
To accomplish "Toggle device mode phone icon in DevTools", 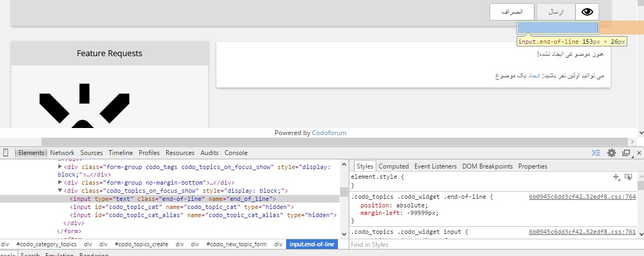I will (x=6, y=153).
